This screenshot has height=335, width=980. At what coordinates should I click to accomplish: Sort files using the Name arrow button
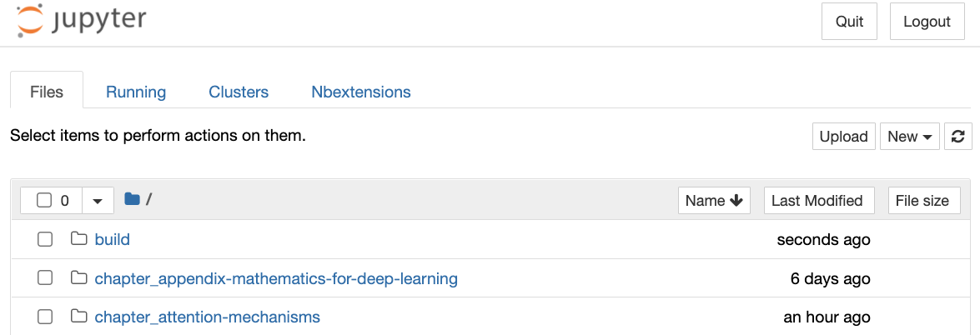(x=714, y=200)
